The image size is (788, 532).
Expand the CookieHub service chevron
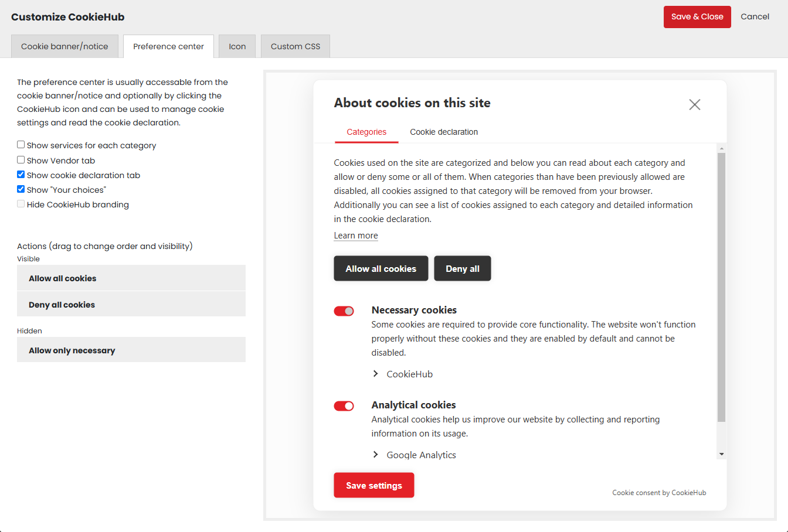(x=376, y=374)
